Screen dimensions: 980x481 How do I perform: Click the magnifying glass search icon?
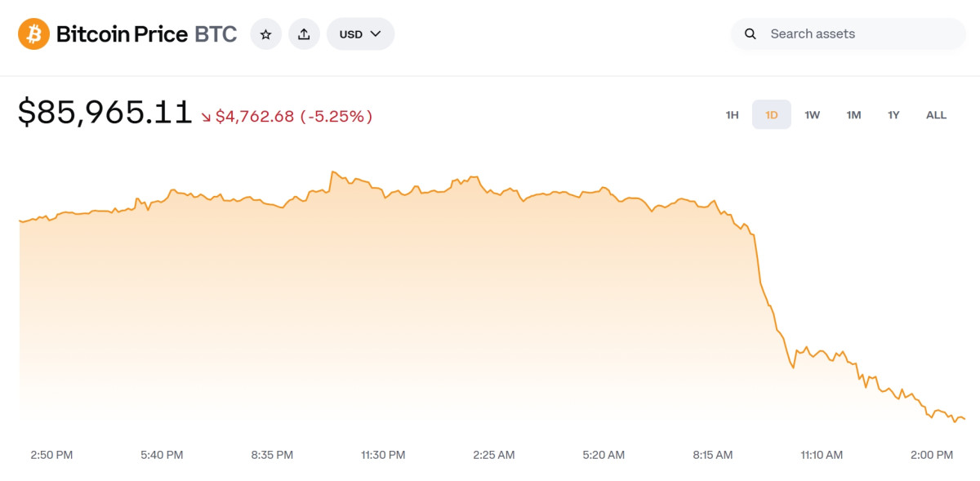coord(750,34)
